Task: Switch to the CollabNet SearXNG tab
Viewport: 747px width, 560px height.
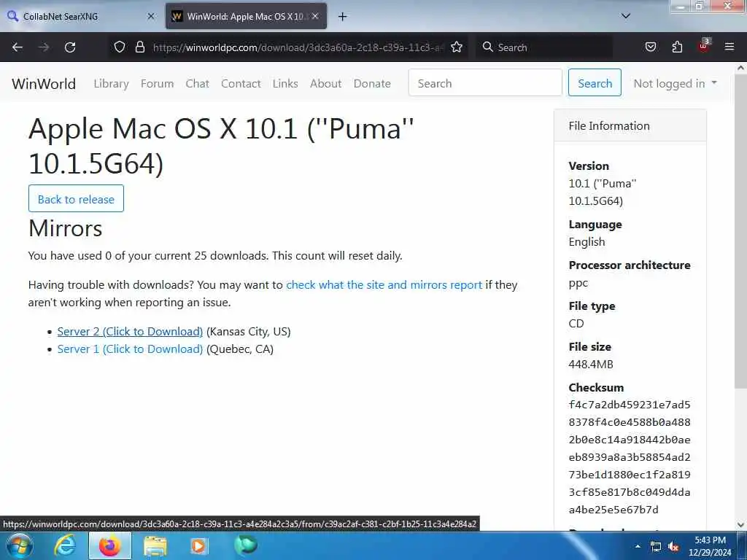Action: (x=81, y=16)
